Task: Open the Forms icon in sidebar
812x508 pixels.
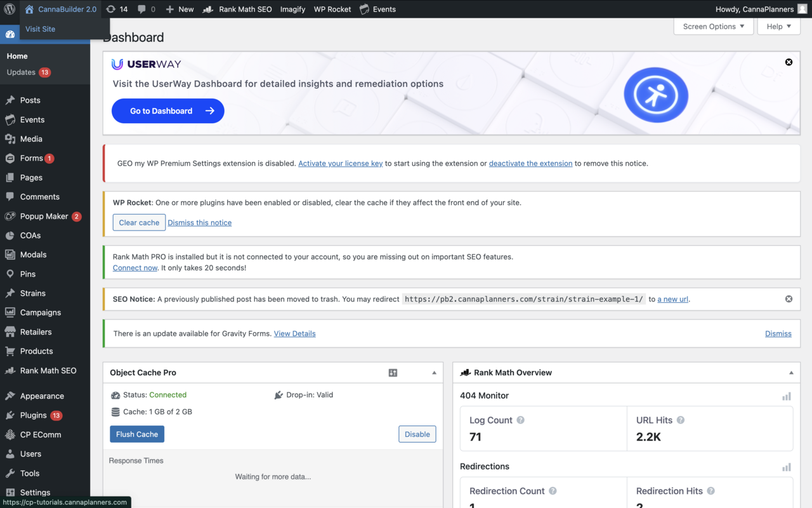Action: [10, 158]
